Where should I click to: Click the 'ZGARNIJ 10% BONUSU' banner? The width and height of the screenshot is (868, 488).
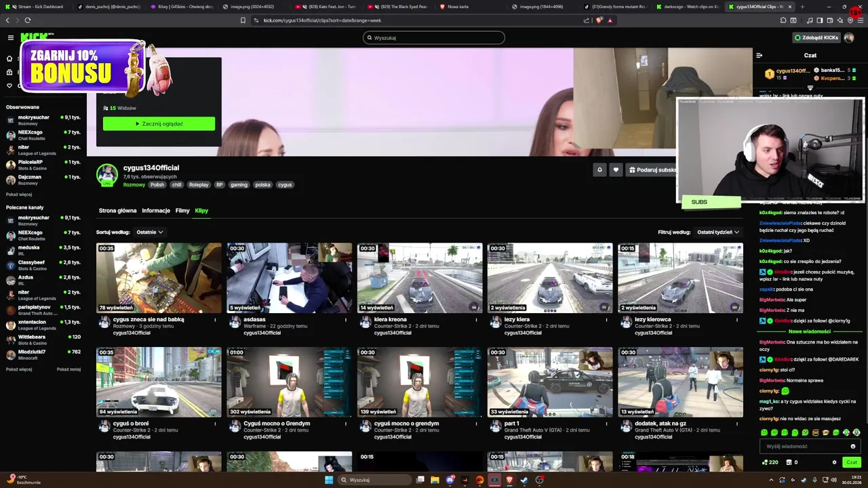[x=83, y=67]
